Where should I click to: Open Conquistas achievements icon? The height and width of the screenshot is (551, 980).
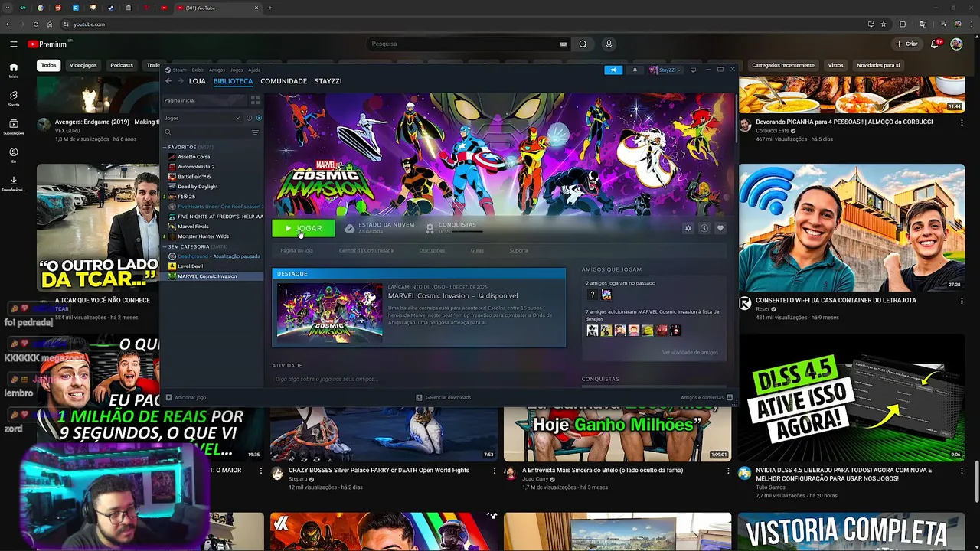430,228
